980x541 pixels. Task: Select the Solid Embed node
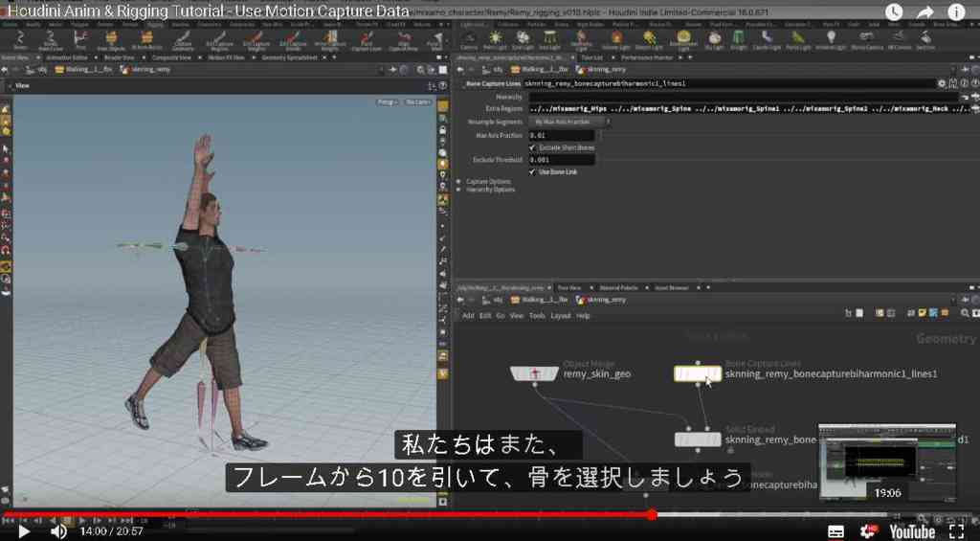point(698,440)
